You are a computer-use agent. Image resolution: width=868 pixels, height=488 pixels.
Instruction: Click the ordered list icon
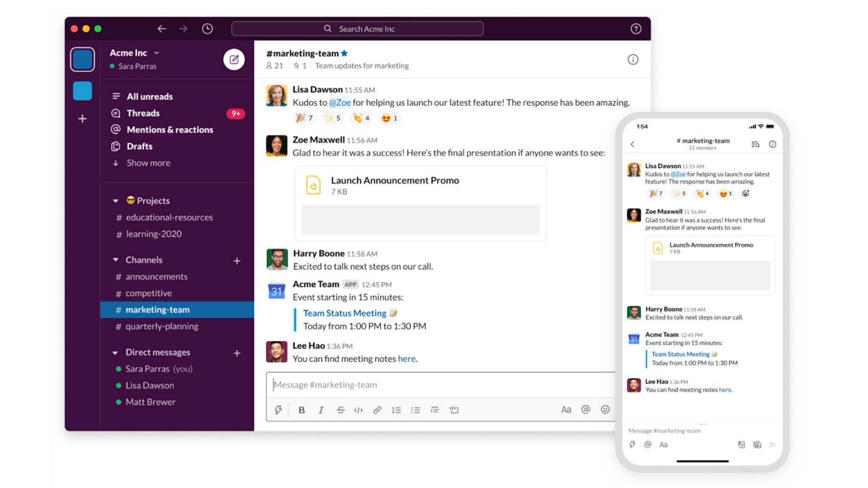pyautogui.click(x=397, y=409)
